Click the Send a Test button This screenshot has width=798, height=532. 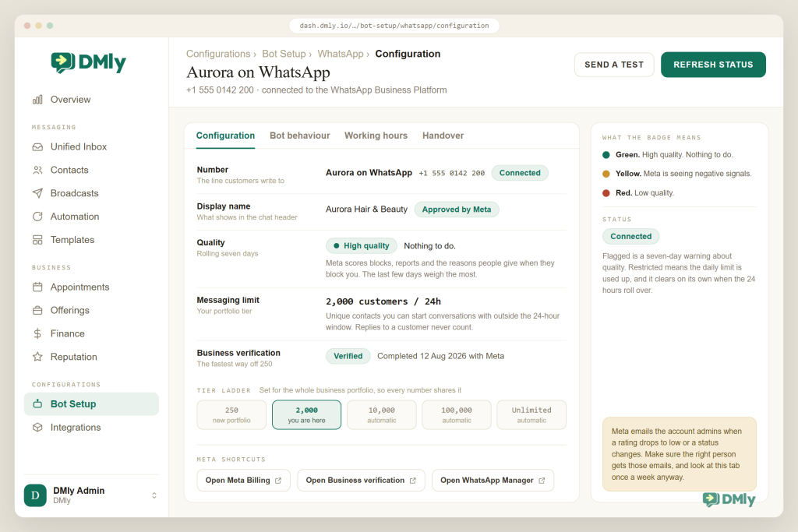pyautogui.click(x=614, y=65)
